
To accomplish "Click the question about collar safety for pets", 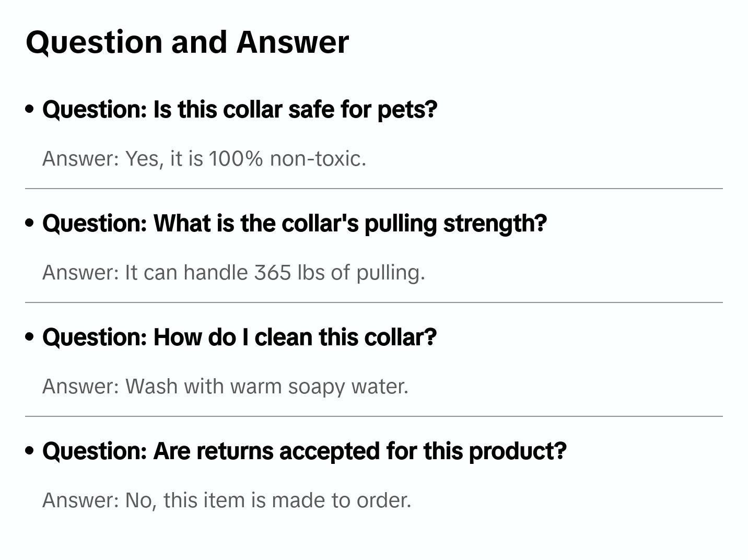I will point(239,110).
